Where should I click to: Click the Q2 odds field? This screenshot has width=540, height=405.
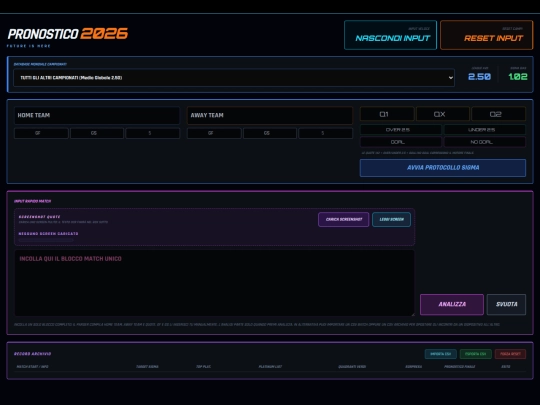498,114
